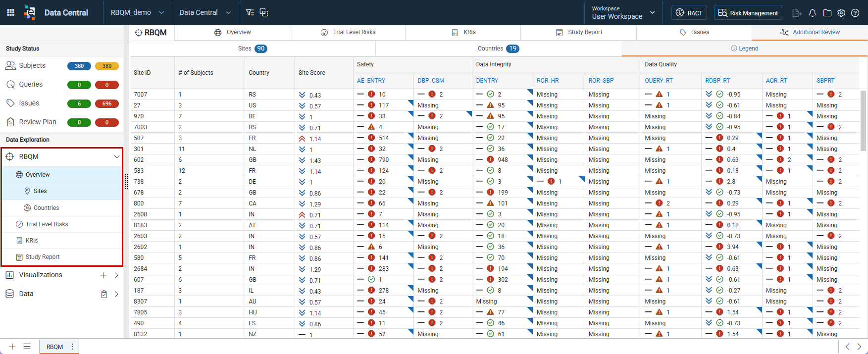Open the SBPRT column link
The height and width of the screenshot is (354, 868).
click(825, 81)
